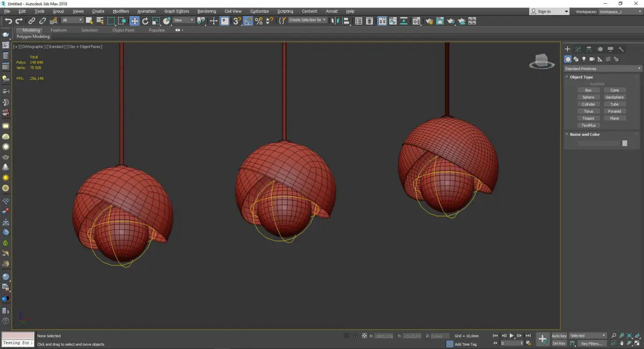Click the object color swatch

tap(625, 143)
